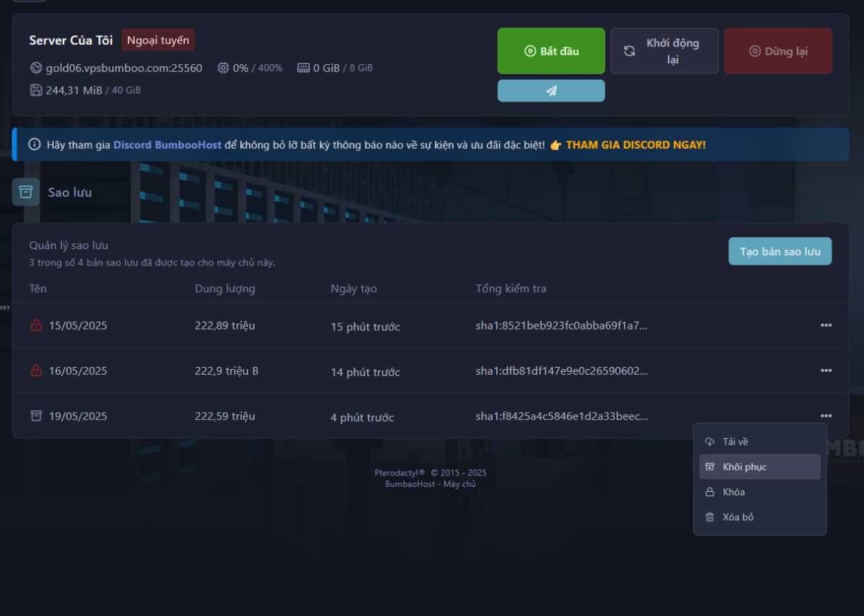The height and width of the screenshot is (616, 864).
Task: Click the red lock icon on backup 15/05/2025
Action: click(x=36, y=325)
